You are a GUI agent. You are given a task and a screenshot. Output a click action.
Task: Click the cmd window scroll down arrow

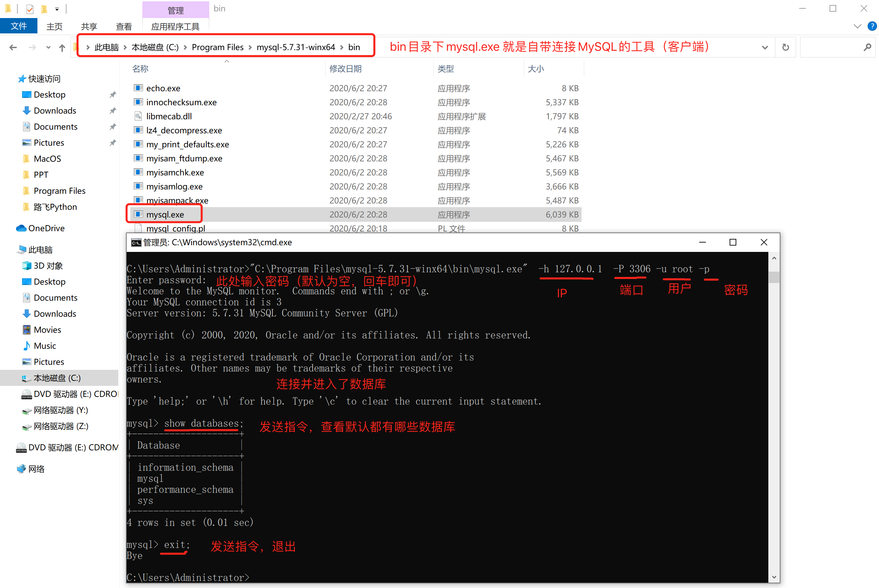point(774,577)
